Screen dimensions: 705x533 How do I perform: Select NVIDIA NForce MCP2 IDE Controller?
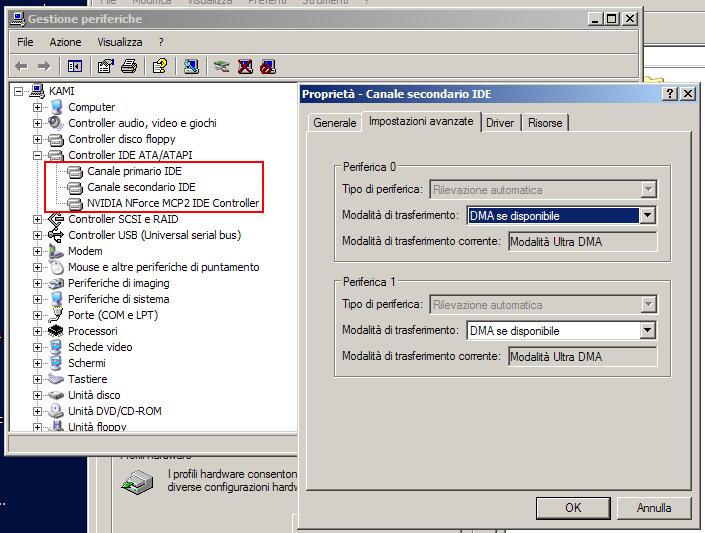(x=173, y=203)
